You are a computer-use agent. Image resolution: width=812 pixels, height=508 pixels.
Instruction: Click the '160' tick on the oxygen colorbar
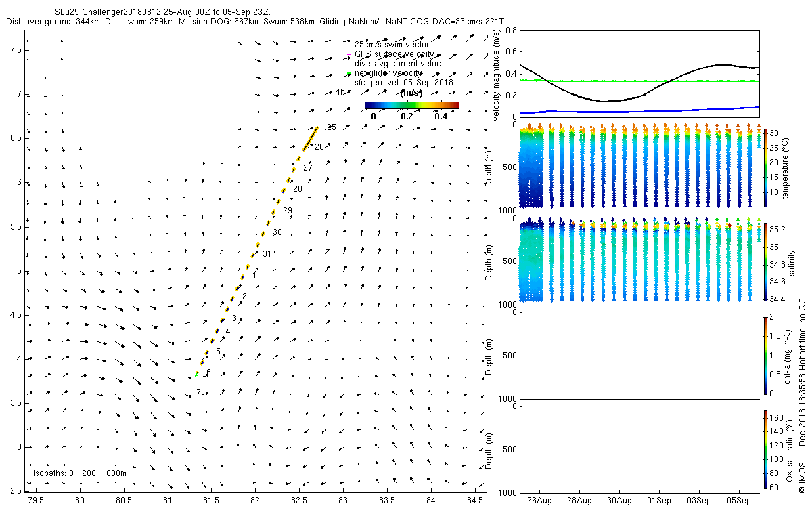[776, 417]
